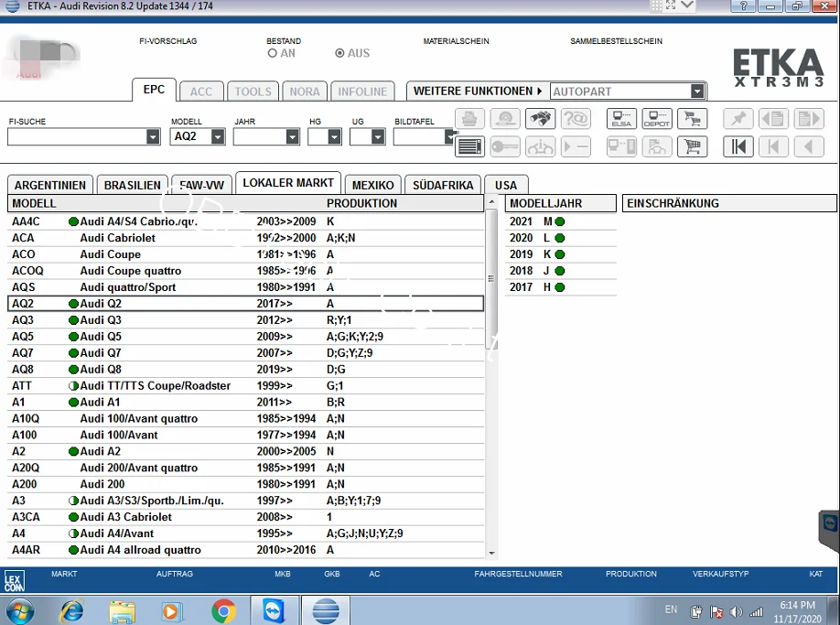Click the model list scroll-up arrow
840x625 pixels.
(491, 202)
